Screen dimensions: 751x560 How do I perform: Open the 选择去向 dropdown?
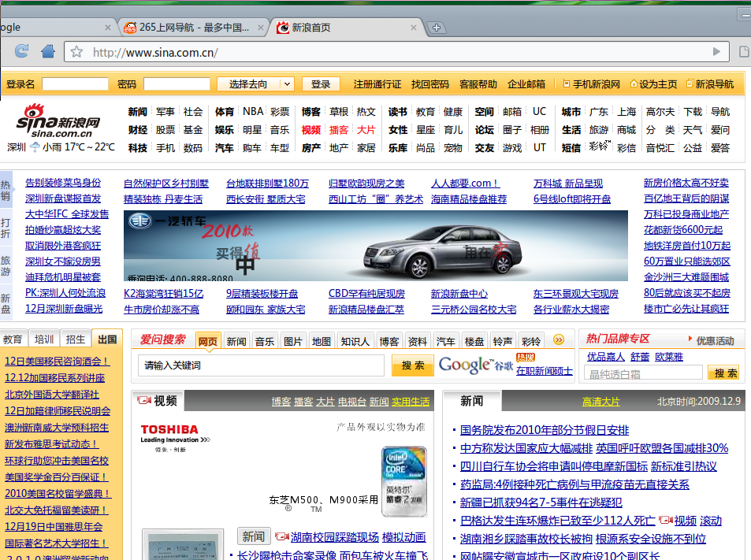pyautogui.click(x=255, y=84)
